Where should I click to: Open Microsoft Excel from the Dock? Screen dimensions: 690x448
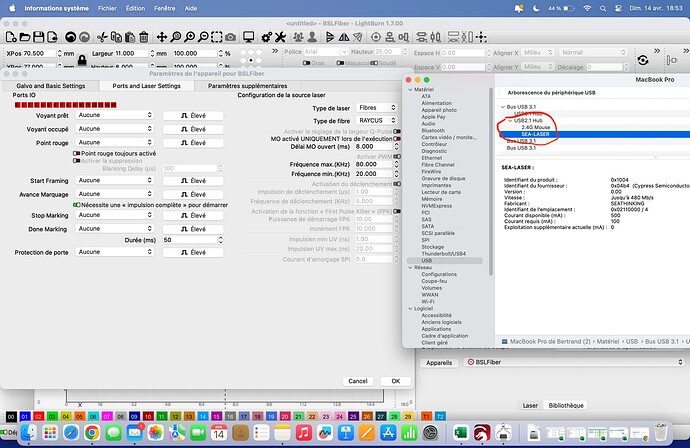point(461,433)
